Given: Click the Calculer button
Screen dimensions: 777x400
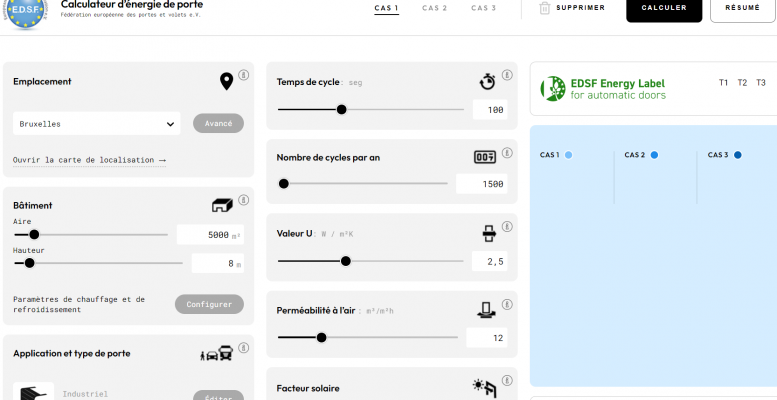Looking at the screenshot, I should coord(664,9).
